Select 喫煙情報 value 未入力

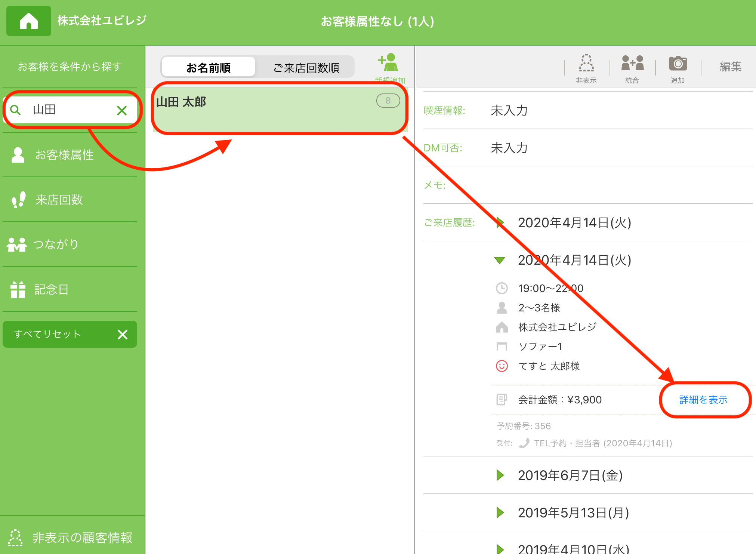[509, 110]
